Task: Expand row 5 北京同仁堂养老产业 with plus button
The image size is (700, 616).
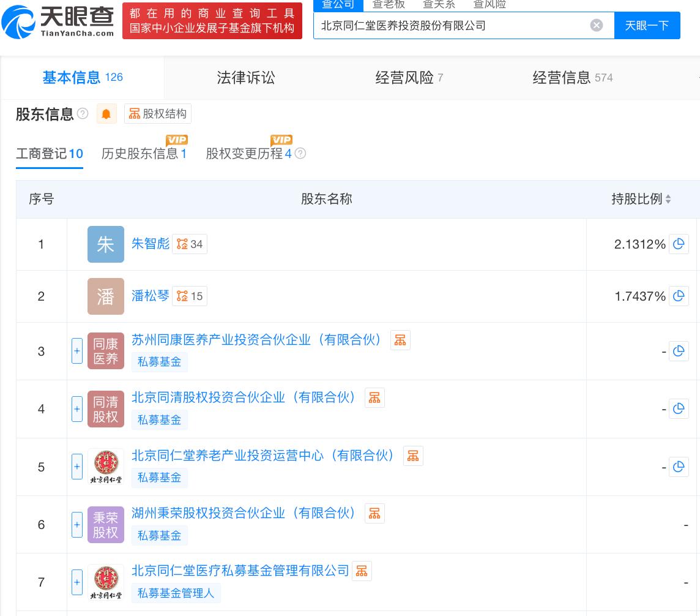Action: (77, 467)
